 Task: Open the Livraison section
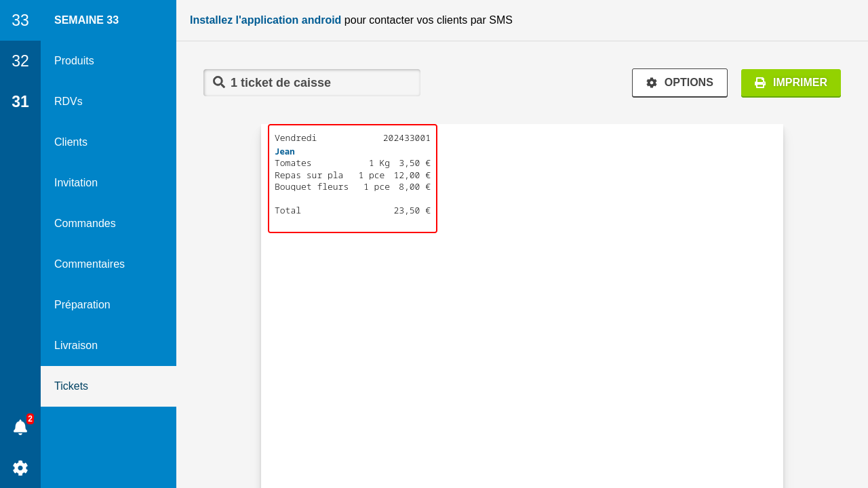pos(76,346)
